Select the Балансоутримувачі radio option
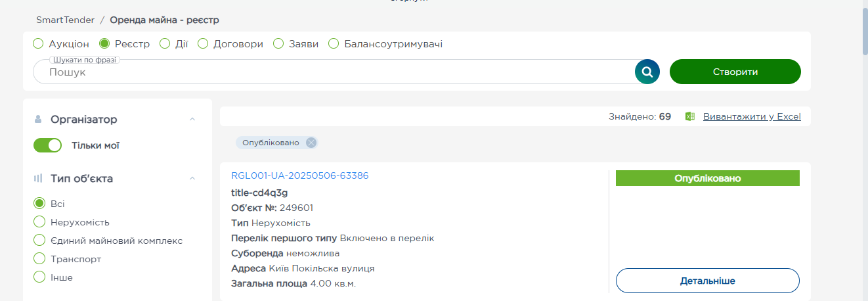This screenshot has width=868, height=301. click(x=334, y=44)
